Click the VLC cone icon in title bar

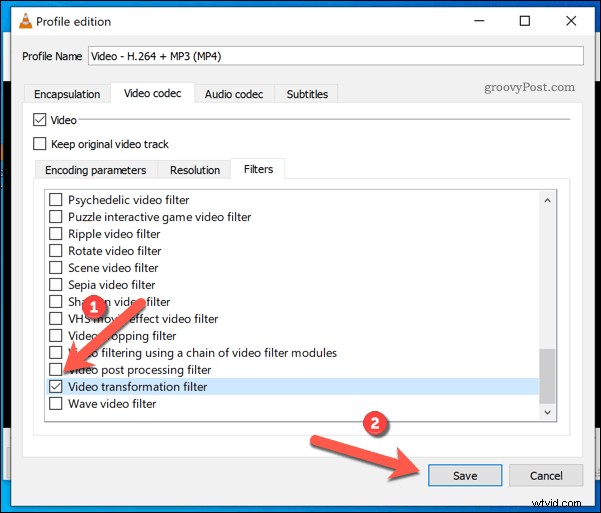[x=26, y=21]
